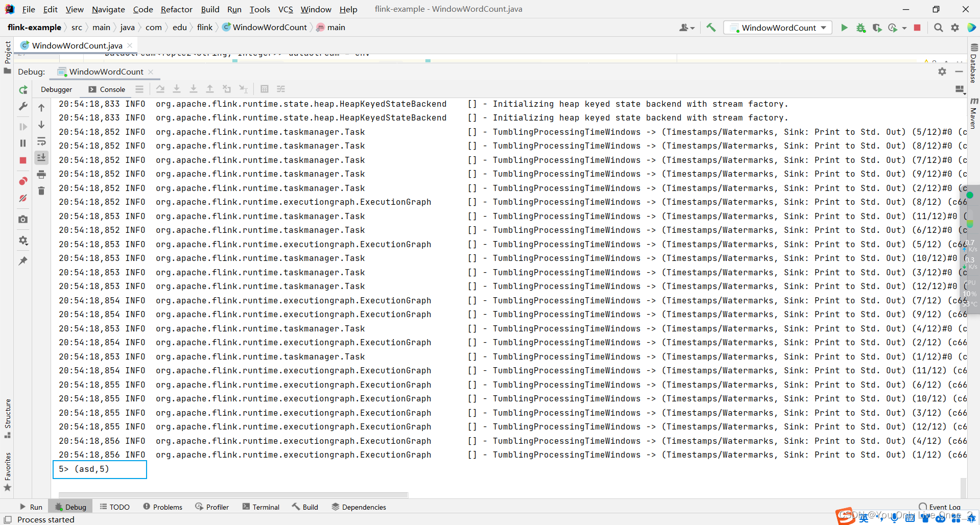Pin the debug tab

[23, 261]
